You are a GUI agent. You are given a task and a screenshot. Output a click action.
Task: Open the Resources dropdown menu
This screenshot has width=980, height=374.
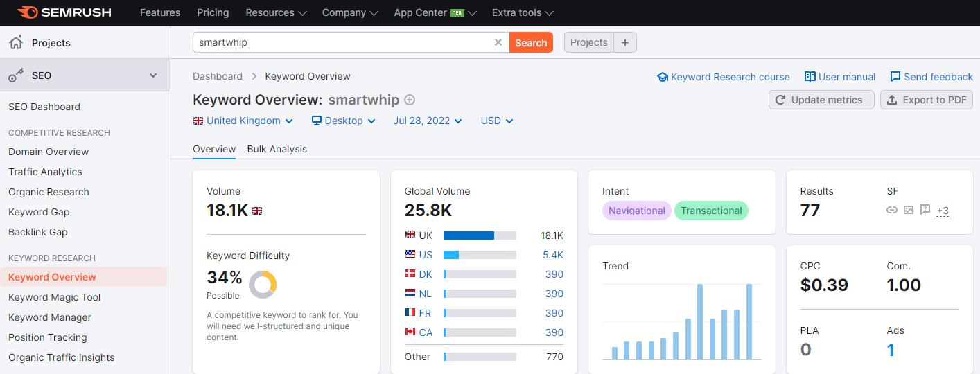(x=276, y=12)
